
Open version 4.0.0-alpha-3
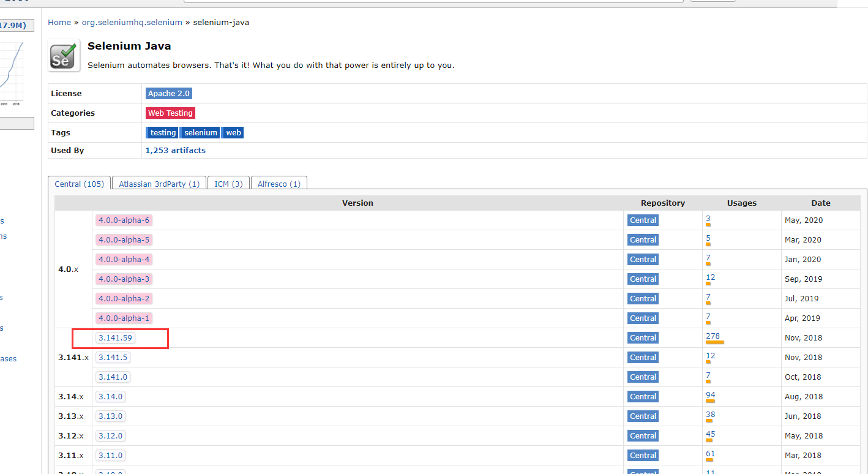pos(124,279)
